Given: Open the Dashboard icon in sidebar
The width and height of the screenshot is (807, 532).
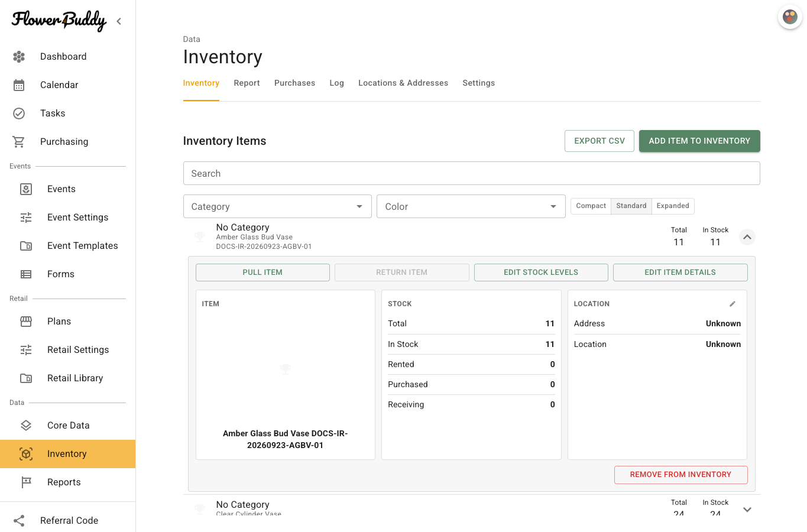Looking at the screenshot, I should pos(19,57).
